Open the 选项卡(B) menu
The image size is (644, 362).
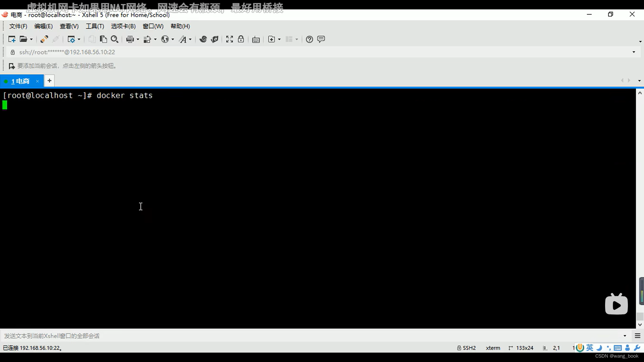123,26
